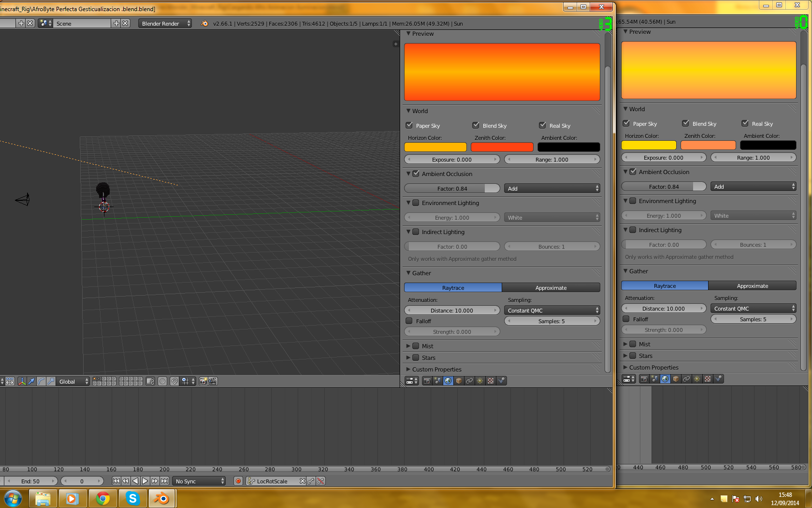Toggle the automatic keyframe record button
This screenshot has width=812, height=508.
pos(238,481)
